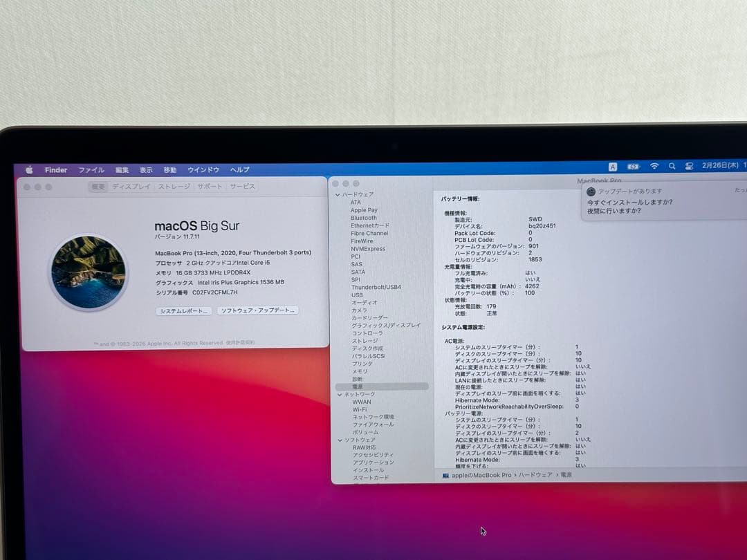Select カメラ in the sidebar
Screen dimensions: 747x560
359,310
